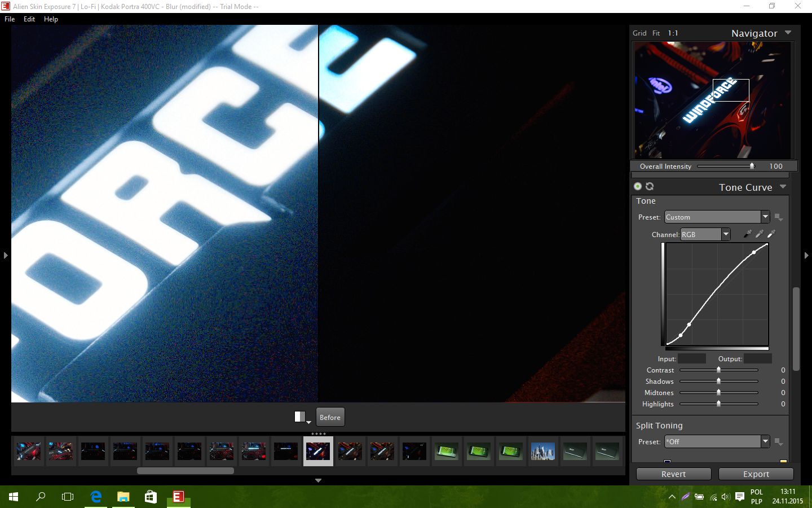Collapse the filmstrip with bottom arrow

(318, 480)
